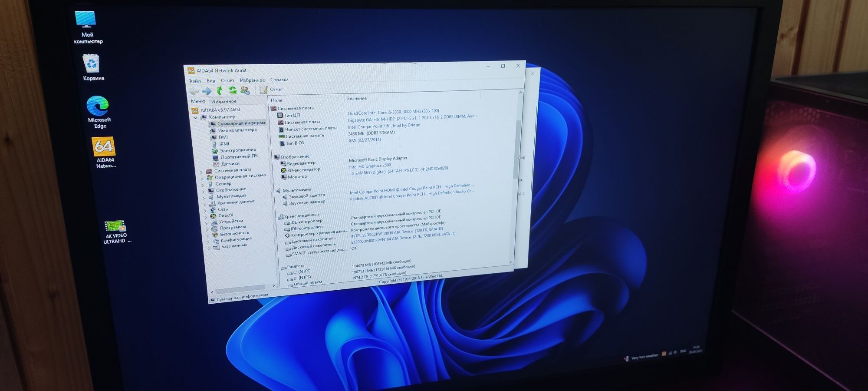Screen dimensions: 868x391
Task: Switch to the Избранное tab in side panel
Action: point(224,101)
